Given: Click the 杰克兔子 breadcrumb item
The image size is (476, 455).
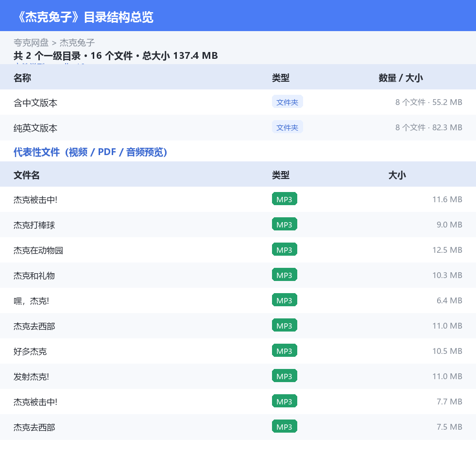Looking at the screenshot, I should point(77,42).
